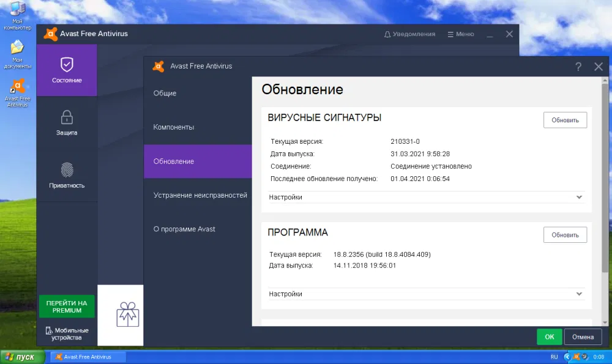Open the Состояние shield section in sidebar
Screen dimensions: 612x364
pos(67,70)
